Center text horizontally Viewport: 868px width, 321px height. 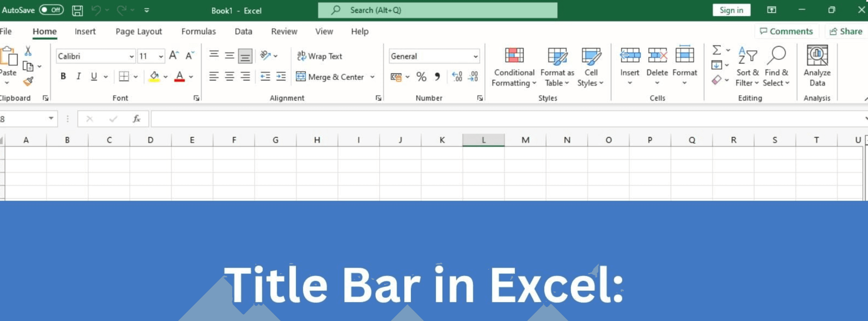[229, 76]
